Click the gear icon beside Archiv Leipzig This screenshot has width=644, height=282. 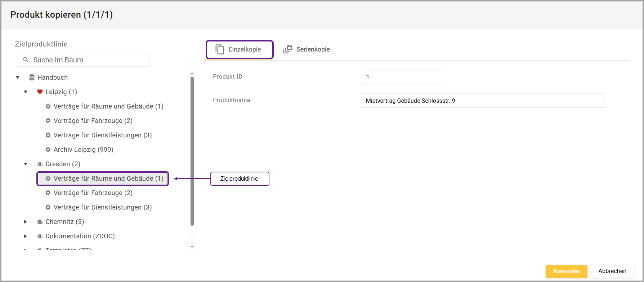48,150
